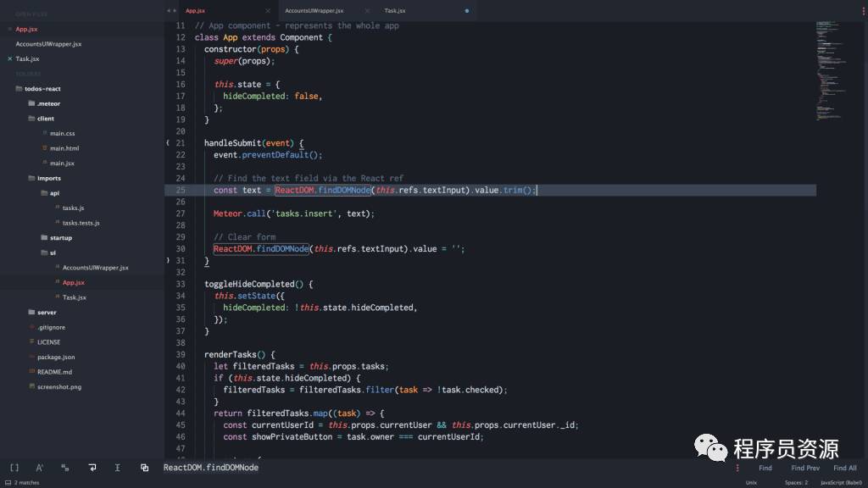Click 'Meteor.call' text on line 27
Image resolution: width=868 pixels, height=488 pixels.
point(240,213)
